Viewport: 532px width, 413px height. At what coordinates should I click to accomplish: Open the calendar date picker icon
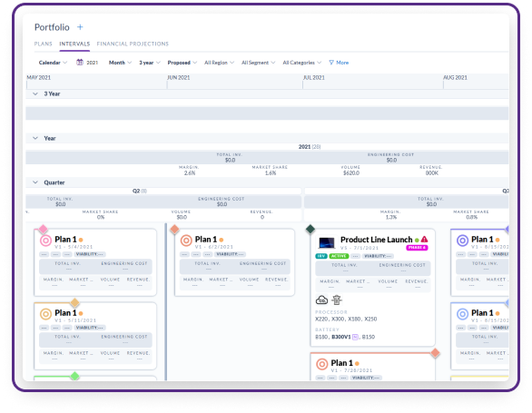[80, 62]
